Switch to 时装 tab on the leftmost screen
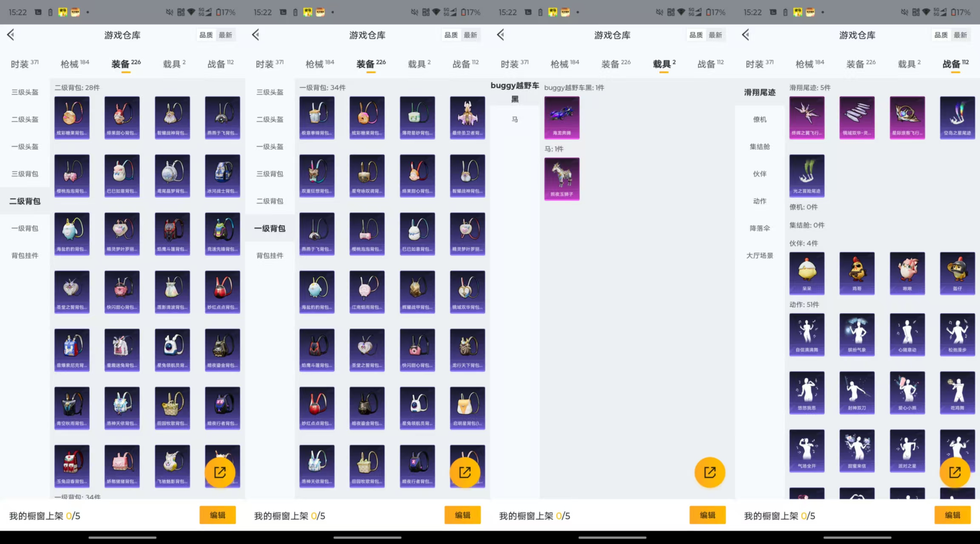This screenshot has width=980, height=544. (24, 64)
